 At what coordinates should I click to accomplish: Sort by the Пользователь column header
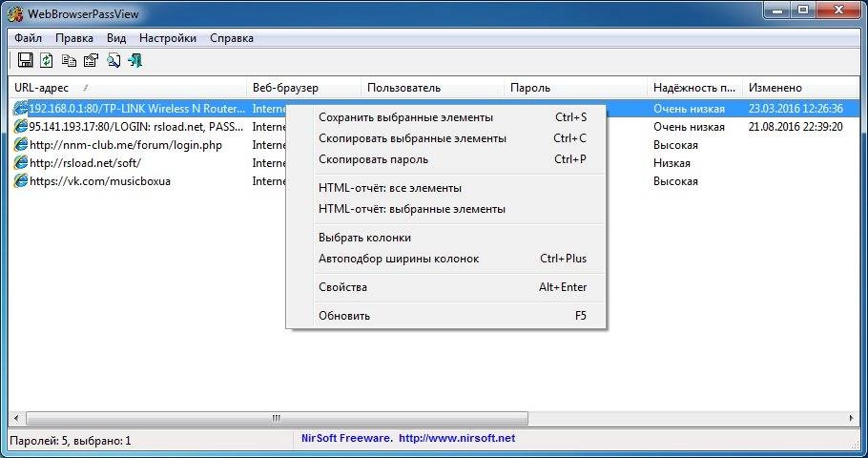(432, 88)
